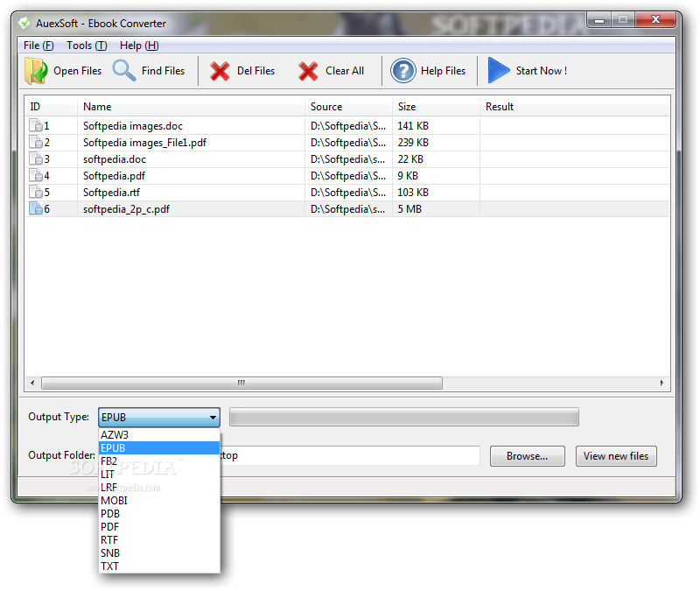
Task: Click the Help Files label
Action: [x=443, y=71]
